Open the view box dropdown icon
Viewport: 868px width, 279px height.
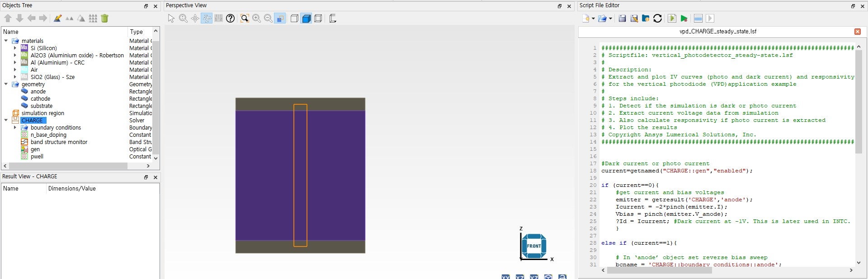(333, 18)
